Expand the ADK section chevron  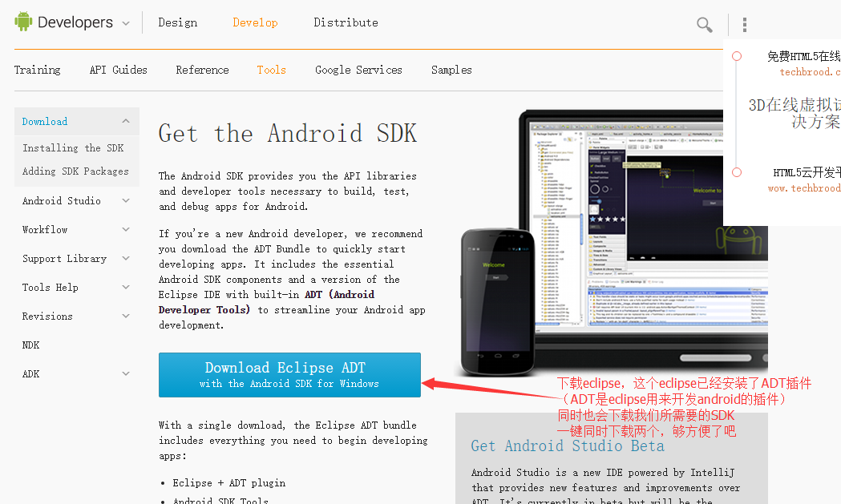[x=126, y=373]
